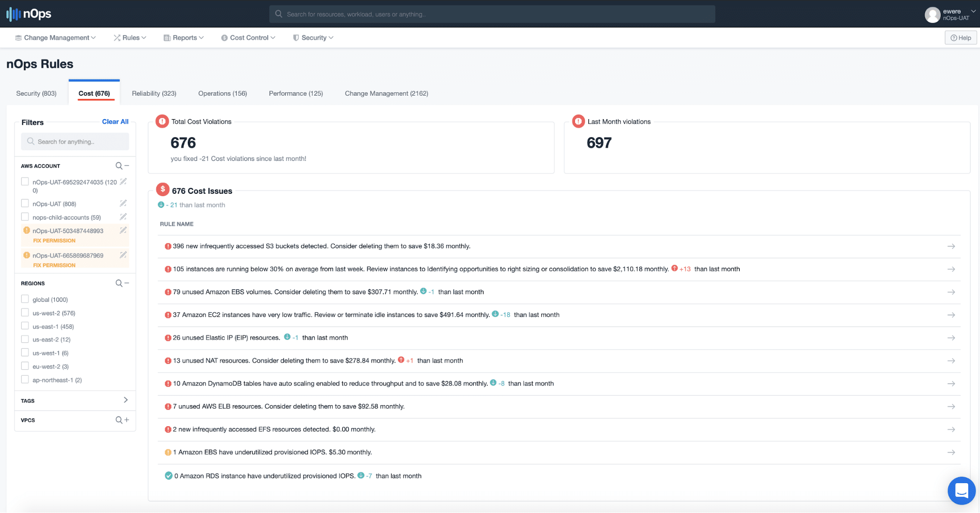980x513 pixels.
Task: Click the RULE NAME column header
Action: (x=176, y=224)
